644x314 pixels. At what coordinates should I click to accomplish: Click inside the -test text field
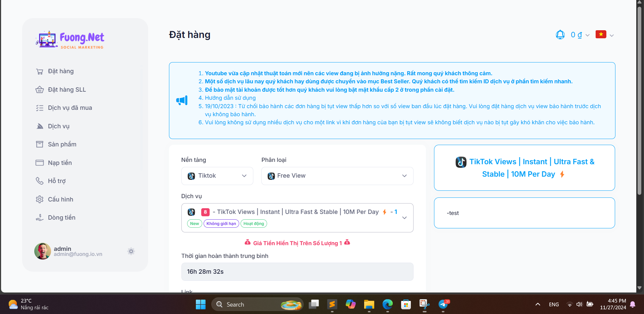tap(524, 213)
